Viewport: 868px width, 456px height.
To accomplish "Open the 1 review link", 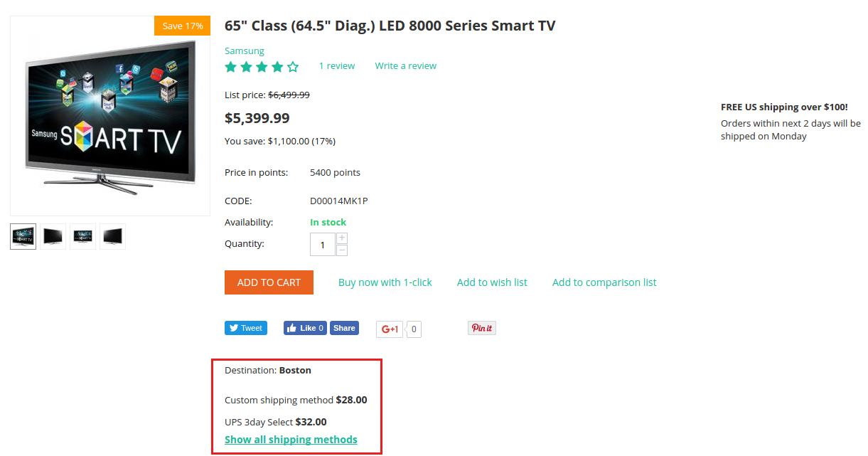I will [x=337, y=66].
